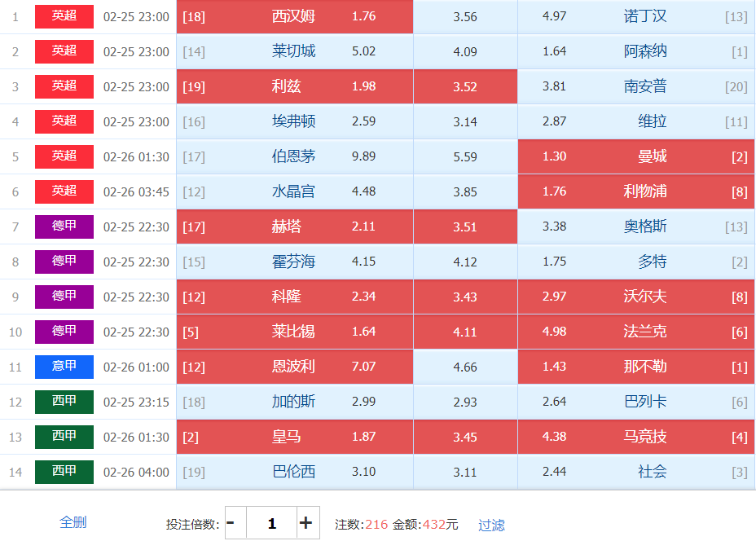Image resolution: width=756 pixels, height=541 pixels.
Task: Select 加的斯 home win at 2.99
Action: click(x=295, y=402)
